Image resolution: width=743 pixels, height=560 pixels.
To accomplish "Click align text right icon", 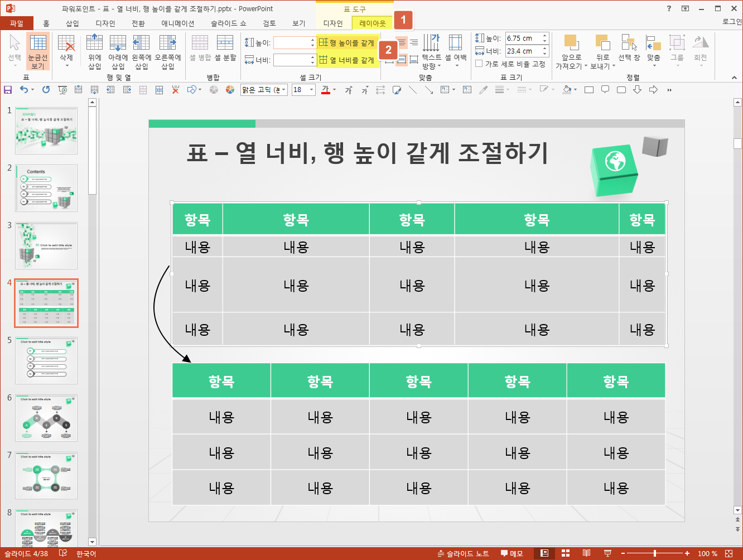I will tap(414, 42).
